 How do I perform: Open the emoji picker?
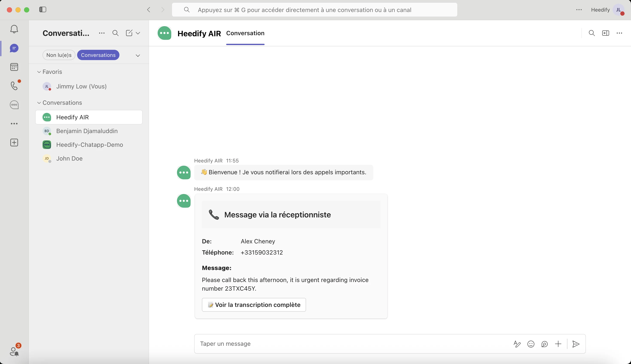pyautogui.click(x=531, y=344)
